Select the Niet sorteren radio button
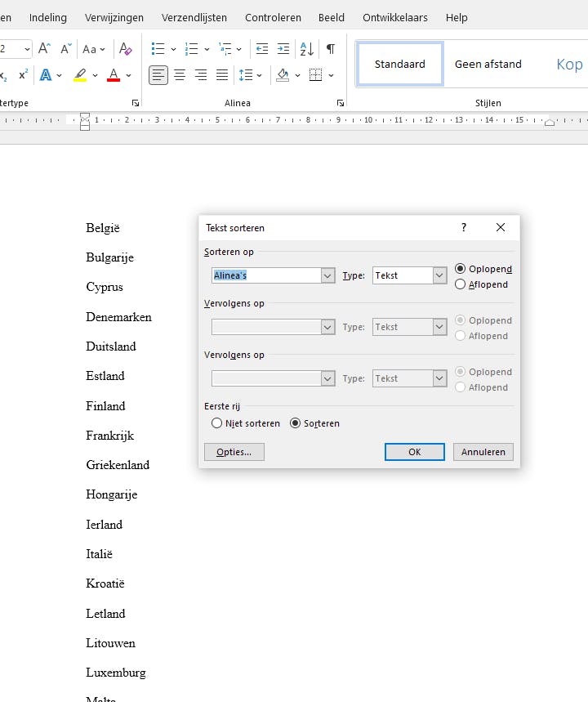Viewport: 588px width, 702px height. point(216,423)
